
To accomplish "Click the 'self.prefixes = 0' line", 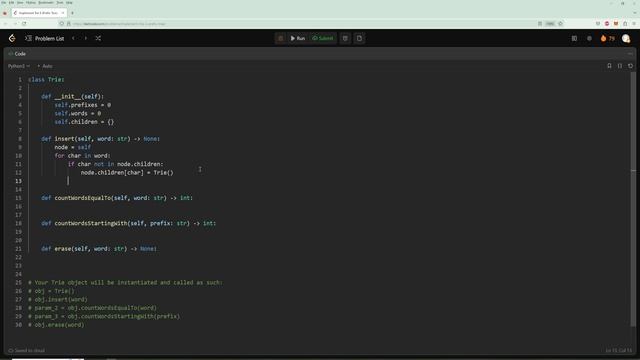I will (x=82, y=105).
